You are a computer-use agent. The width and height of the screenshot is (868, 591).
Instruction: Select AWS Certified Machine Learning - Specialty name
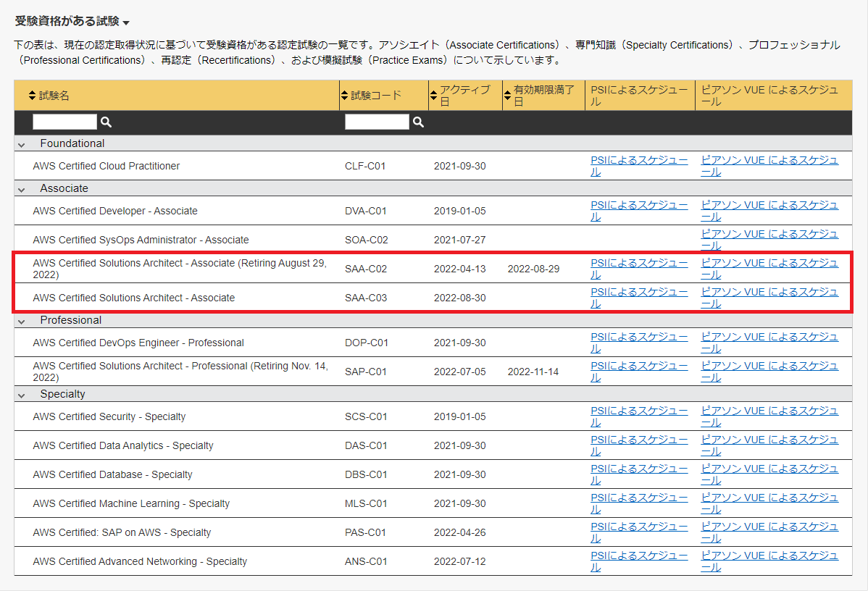click(x=131, y=503)
